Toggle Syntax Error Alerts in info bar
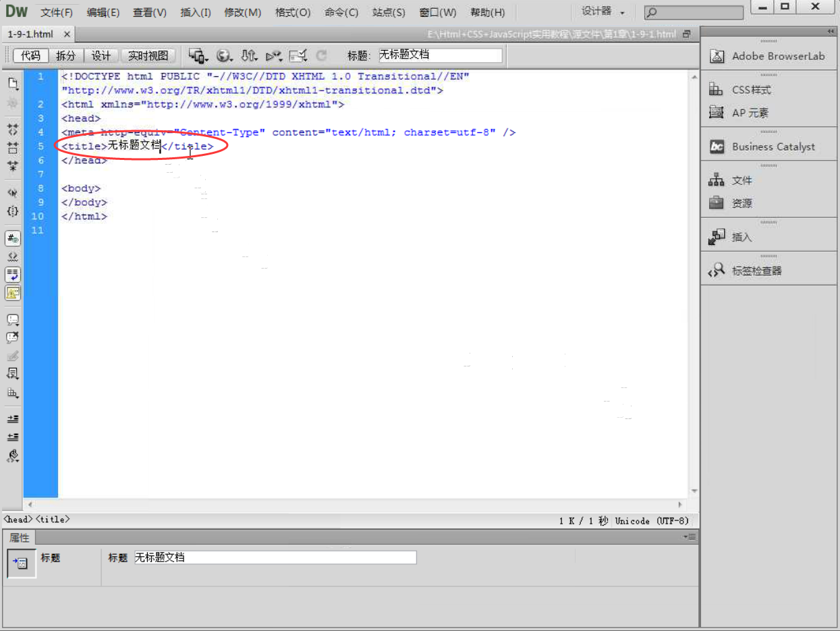The image size is (840, 631). click(13, 293)
